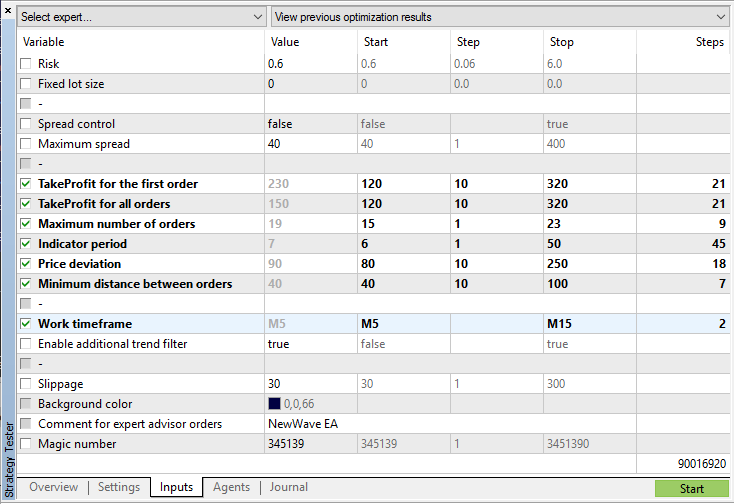Uncheck TakeProfit for the first order
This screenshot has height=504, width=734.
click(26, 183)
